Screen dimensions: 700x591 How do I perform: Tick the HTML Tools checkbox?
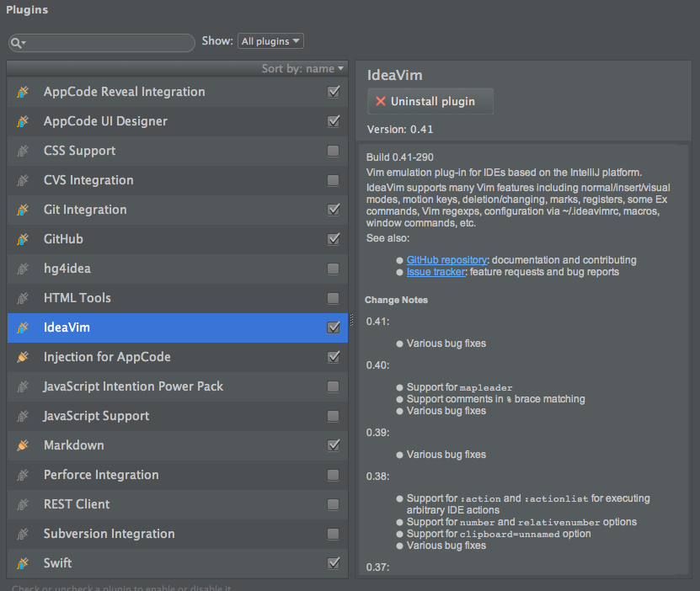[333, 298]
